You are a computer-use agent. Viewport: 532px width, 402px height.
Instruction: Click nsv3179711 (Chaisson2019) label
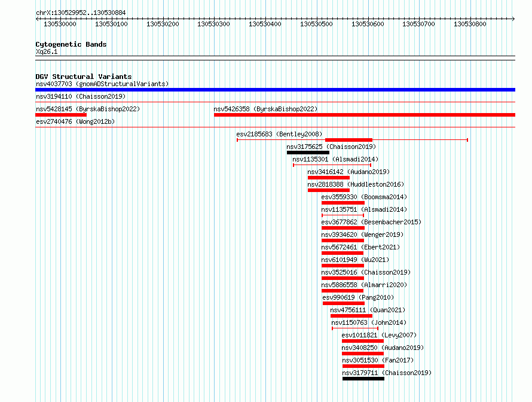click(x=387, y=373)
